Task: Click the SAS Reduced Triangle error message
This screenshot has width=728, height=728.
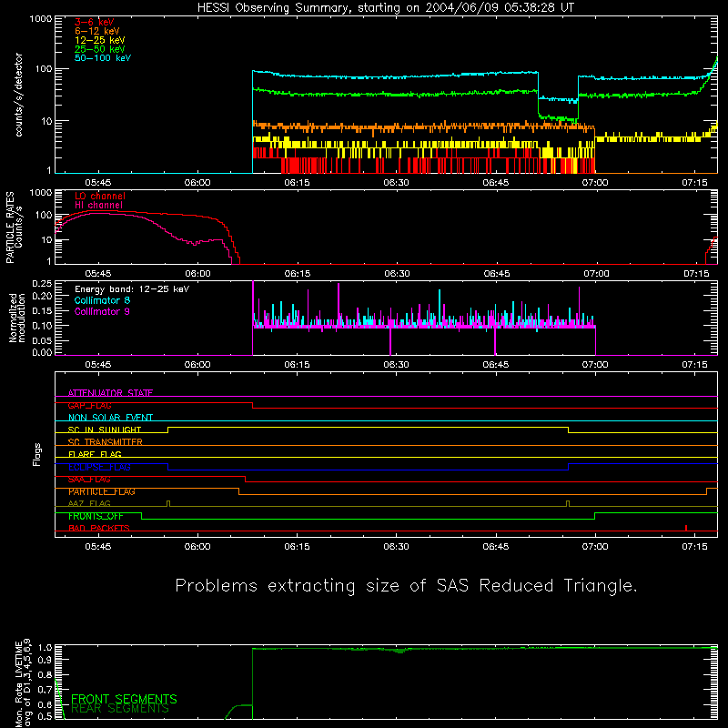Action: 406,586
